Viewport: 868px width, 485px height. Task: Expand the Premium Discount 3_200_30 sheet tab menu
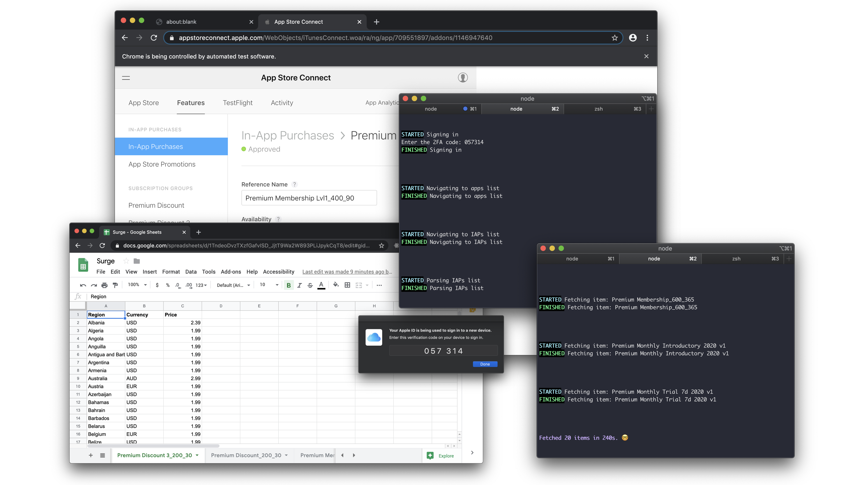coord(197,455)
